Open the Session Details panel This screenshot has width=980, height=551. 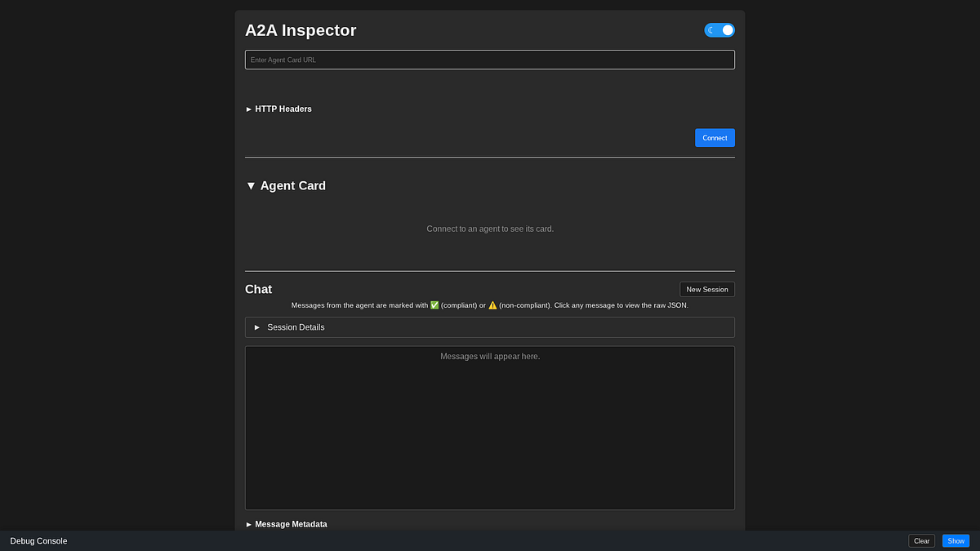point(296,327)
